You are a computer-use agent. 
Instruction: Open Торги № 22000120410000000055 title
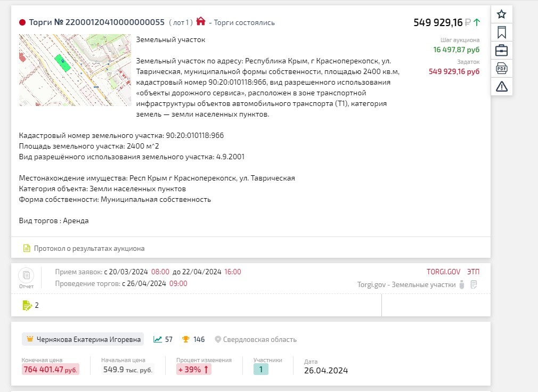click(97, 22)
